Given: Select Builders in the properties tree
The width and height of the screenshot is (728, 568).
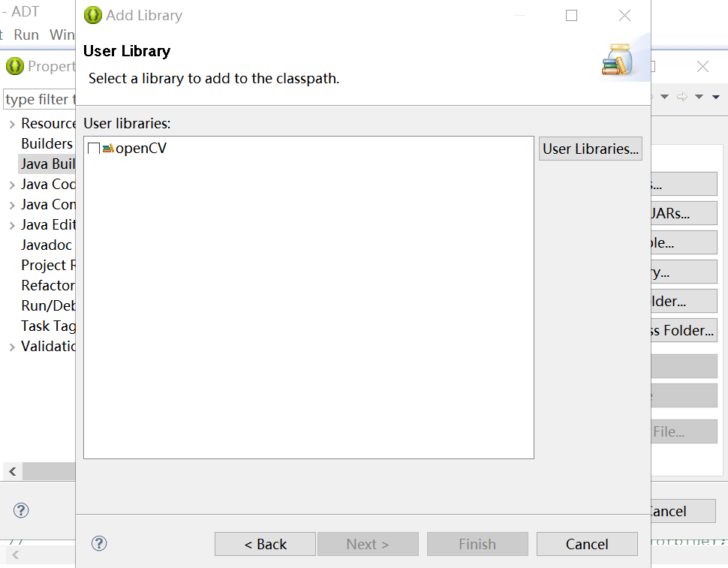Looking at the screenshot, I should pyautogui.click(x=47, y=143).
